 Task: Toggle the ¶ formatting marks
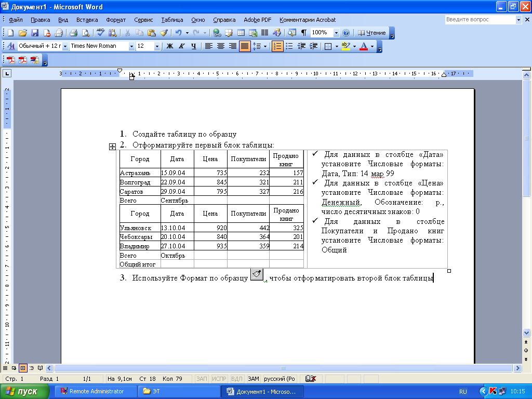pos(303,33)
